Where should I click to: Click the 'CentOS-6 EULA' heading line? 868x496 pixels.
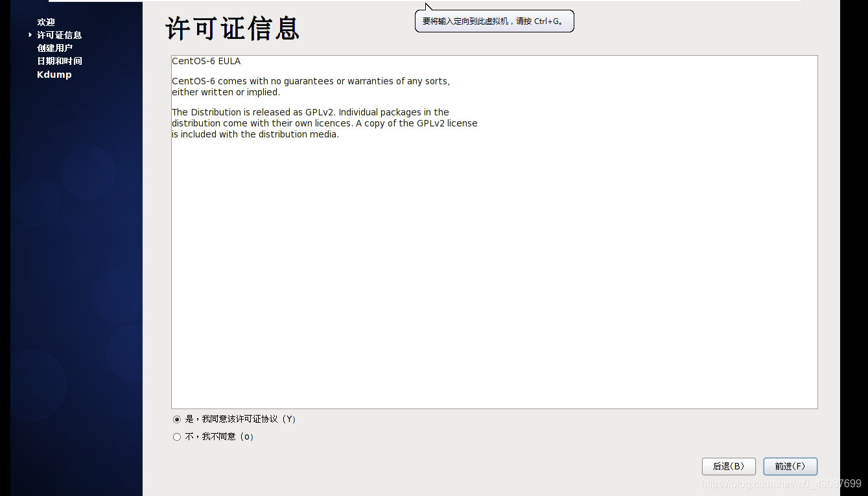tap(206, 61)
